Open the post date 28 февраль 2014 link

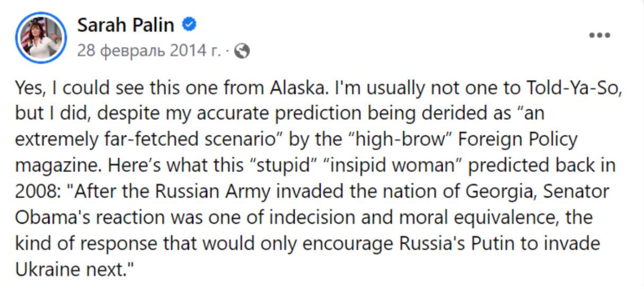pyautogui.click(x=149, y=51)
